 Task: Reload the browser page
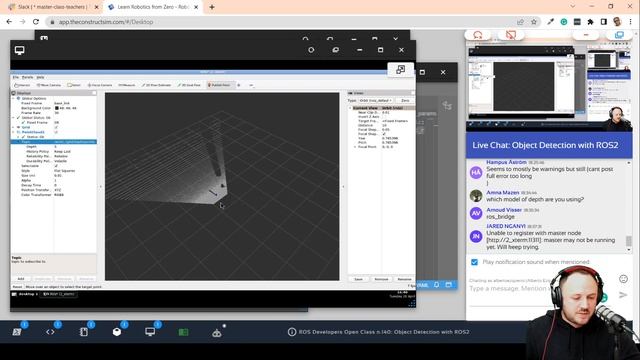point(36,22)
